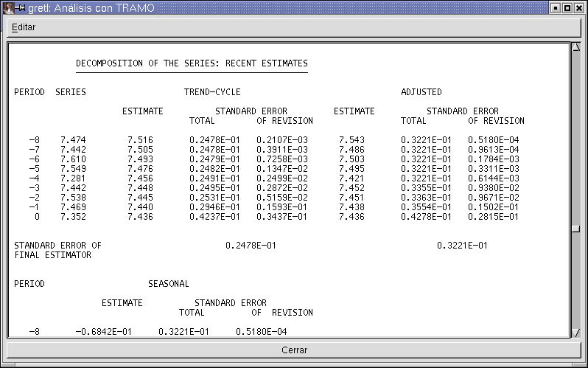The height and width of the screenshot is (368, 588).
Task: Click period 0 row label
Action: [x=37, y=217]
